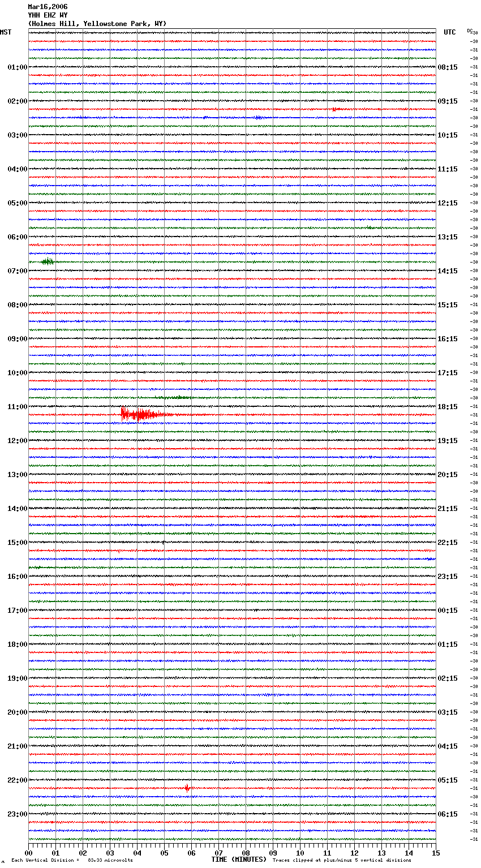Click the 20:15 UTC time label
Screen dimensions: 481x868
pyautogui.click(x=448, y=475)
